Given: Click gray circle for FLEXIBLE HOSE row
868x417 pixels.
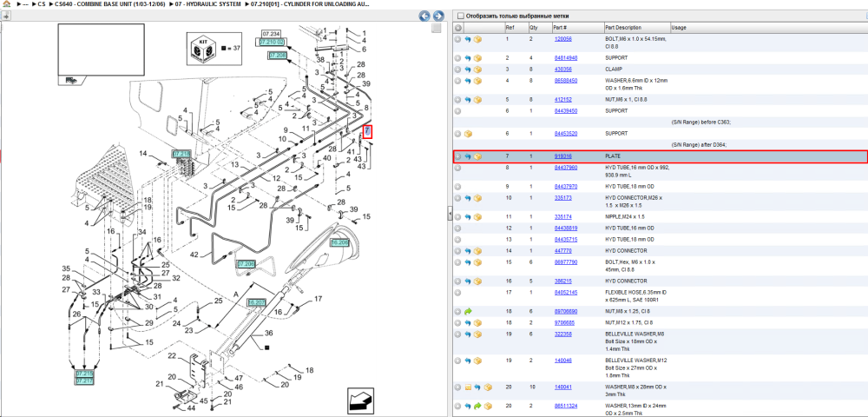Looking at the screenshot, I should tap(457, 293).
